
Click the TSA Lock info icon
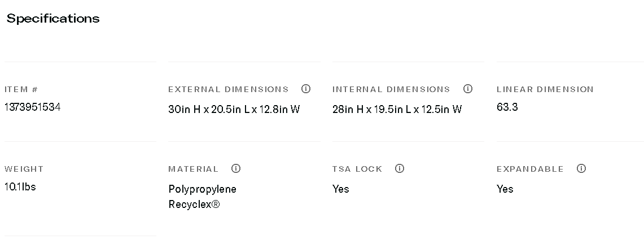pos(400,168)
